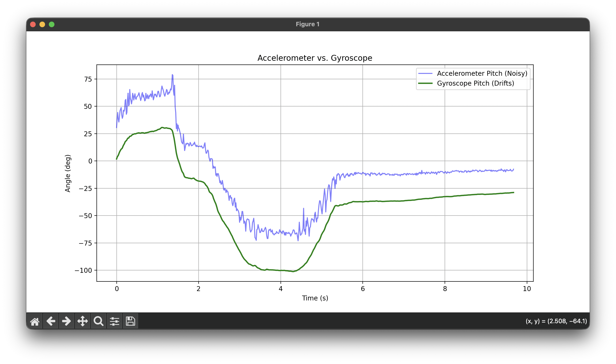Click the green full-screen window button
Viewport: 616px width, 364px height.
point(52,24)
